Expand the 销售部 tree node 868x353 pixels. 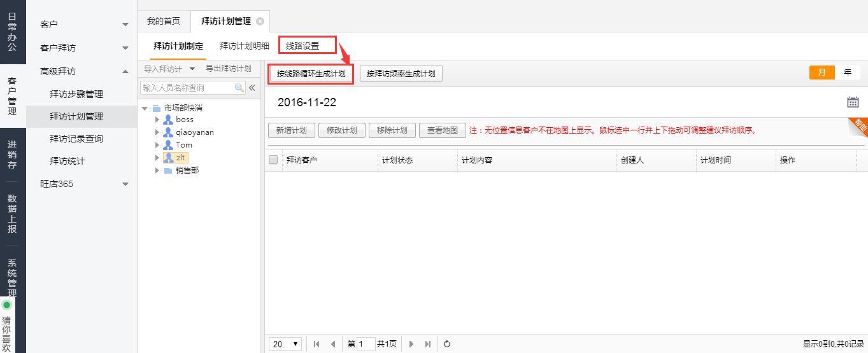(157, 170)
